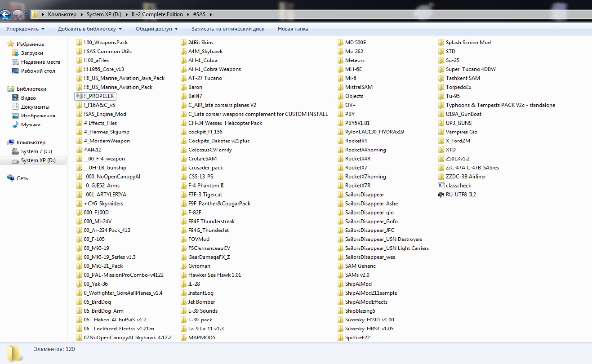Select the Hawker Sea Hawk 1.01 folder name
592x364 pixels.
(x=215, y=275)
